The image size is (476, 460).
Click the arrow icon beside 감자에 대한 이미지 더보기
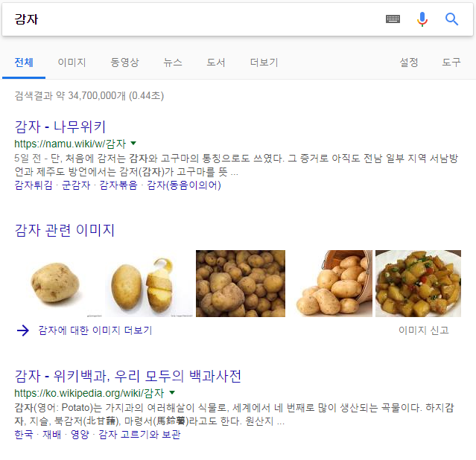(23, 330)
